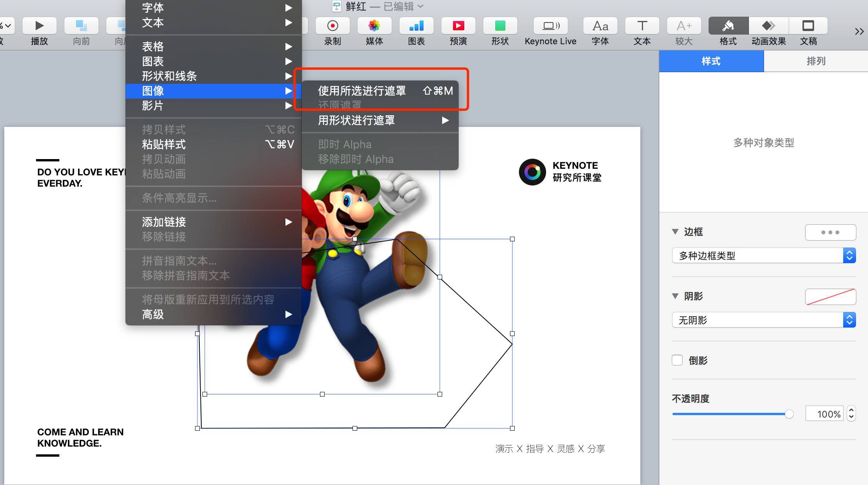Open the 图表 menu entry
This screenshot has width=868, height=485.
pyautogui.click(x=214, y=61)
